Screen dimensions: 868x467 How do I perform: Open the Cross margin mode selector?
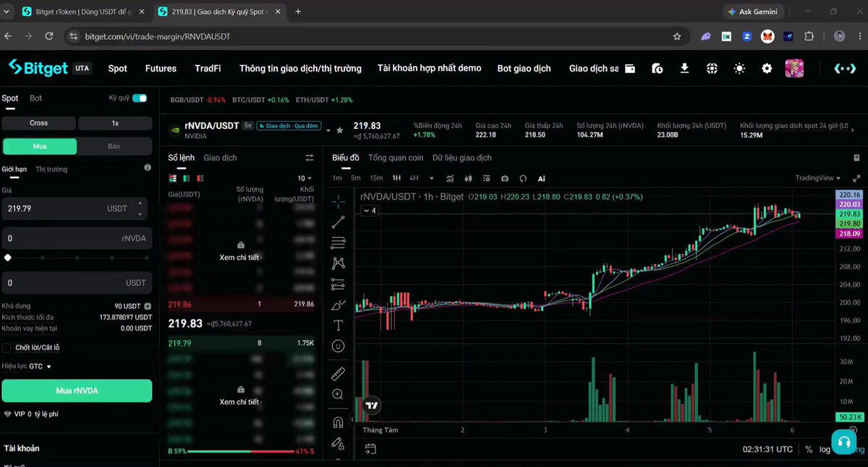38,123
